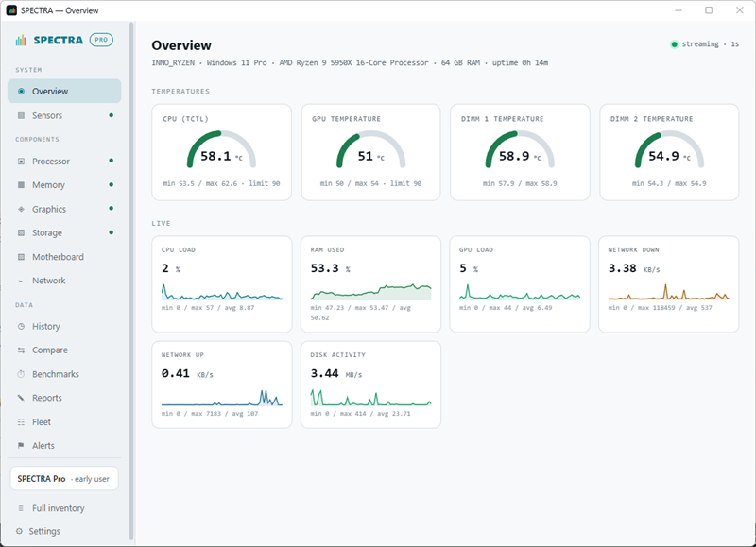The width and height of the screenshot is (756, 547).
Task: Select the Processor chip icon in sidebar
Action: pyautogui.click(x=21, y=162)
